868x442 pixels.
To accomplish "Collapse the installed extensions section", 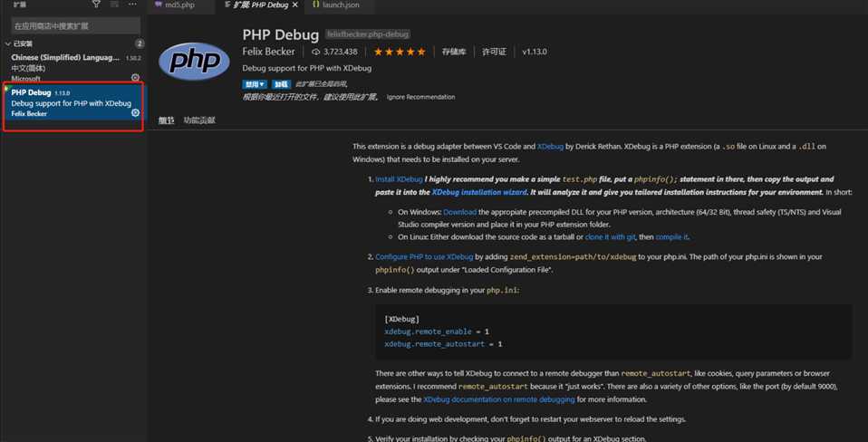I will [8, 43].
